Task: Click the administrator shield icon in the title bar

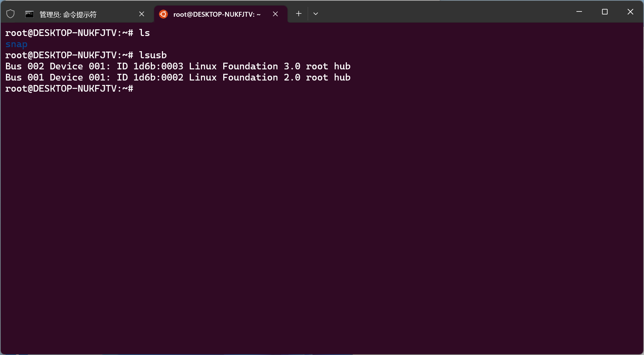Action: point(10,13)
